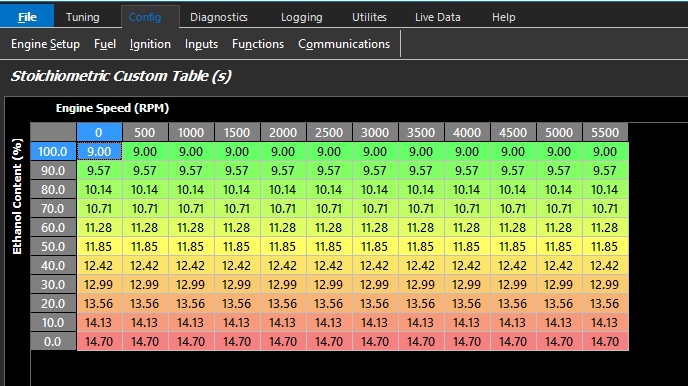Open the Ignition submenu
Image resolution: width=688 pixels, height=386 pixels.
(x=150, y=44)
